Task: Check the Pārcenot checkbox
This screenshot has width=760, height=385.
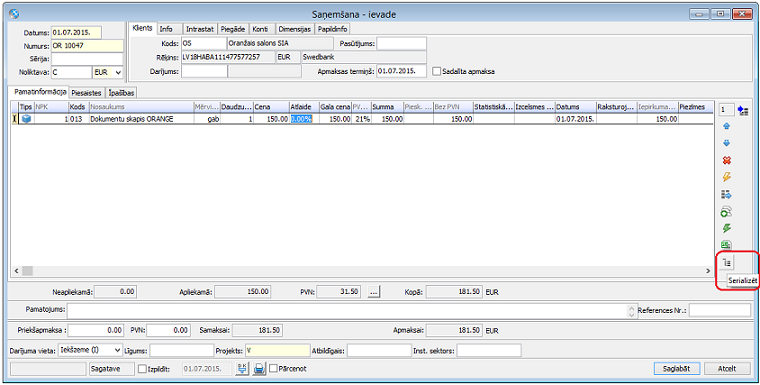Action: point(273,369)
